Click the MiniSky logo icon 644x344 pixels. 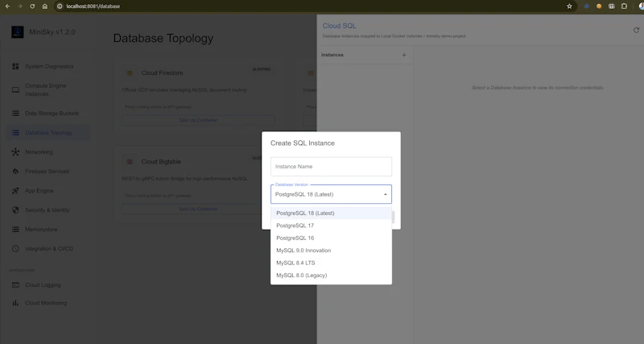point(17,32)
